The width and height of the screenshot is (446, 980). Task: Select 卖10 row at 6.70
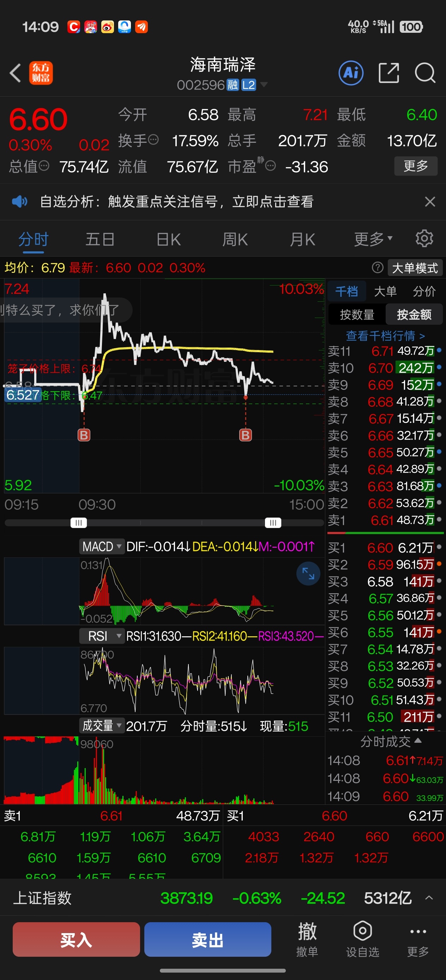[x=385, y=368]
